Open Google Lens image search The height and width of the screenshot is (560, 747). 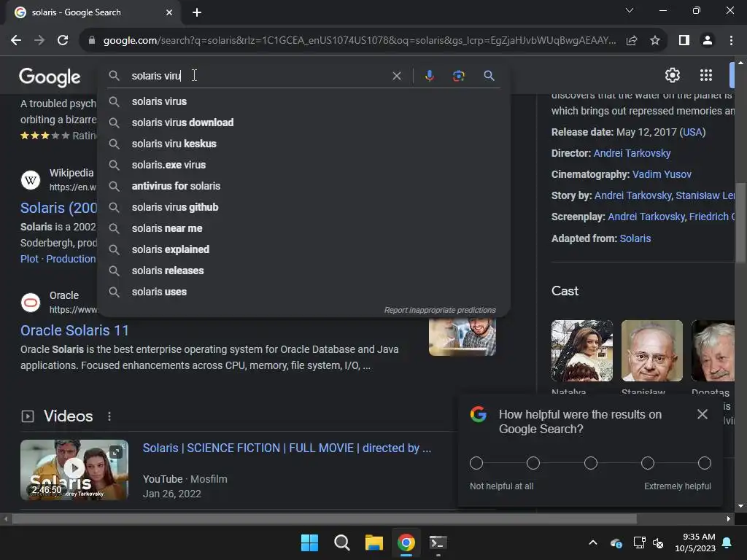[x=458, y=76]
